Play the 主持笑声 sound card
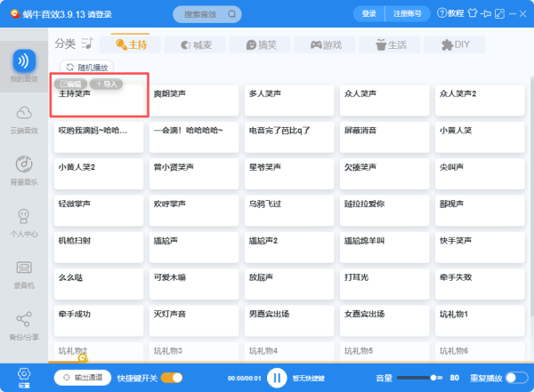The height and width of the screenshot is (392, 534). 99,100
